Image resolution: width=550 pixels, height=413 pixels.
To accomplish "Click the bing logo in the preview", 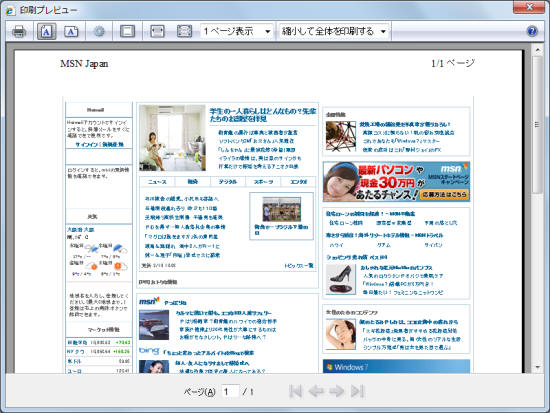I will point(149,350).
